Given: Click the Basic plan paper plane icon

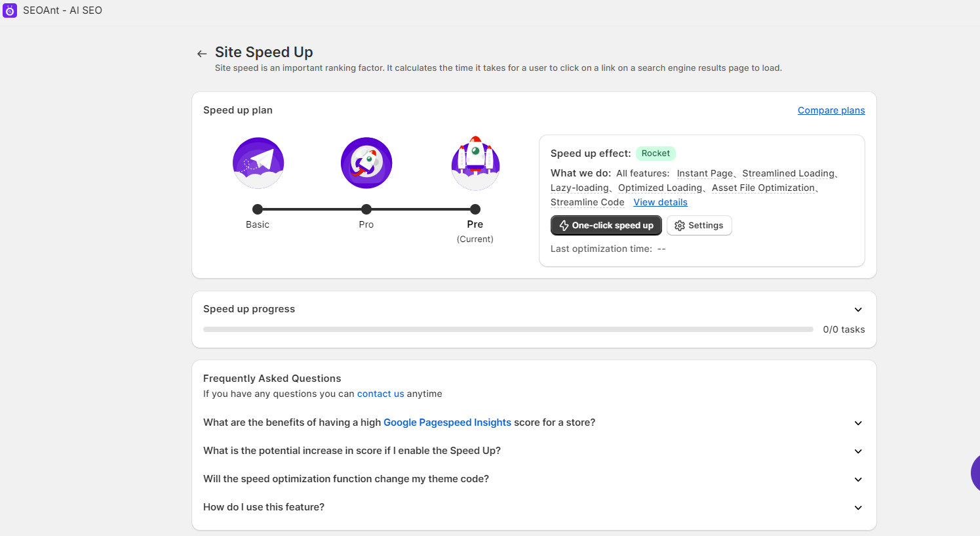Looking at the screenshot, I should tap(258, 163).
